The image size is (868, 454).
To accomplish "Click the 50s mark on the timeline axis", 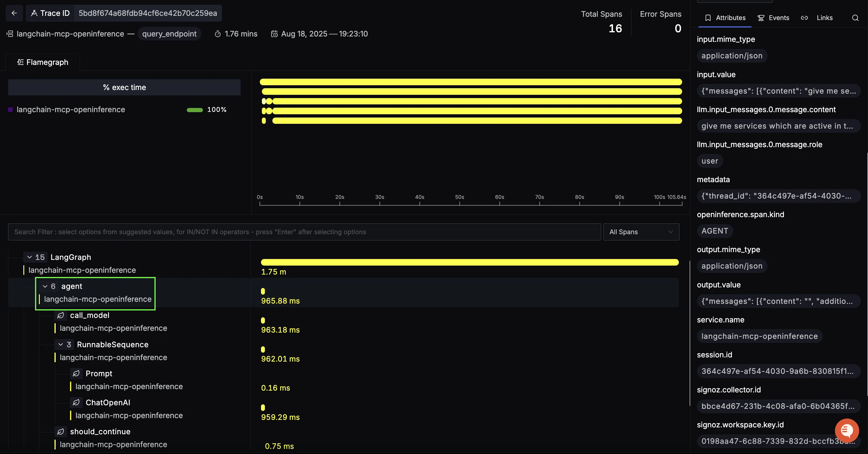I will coord(460,197).
